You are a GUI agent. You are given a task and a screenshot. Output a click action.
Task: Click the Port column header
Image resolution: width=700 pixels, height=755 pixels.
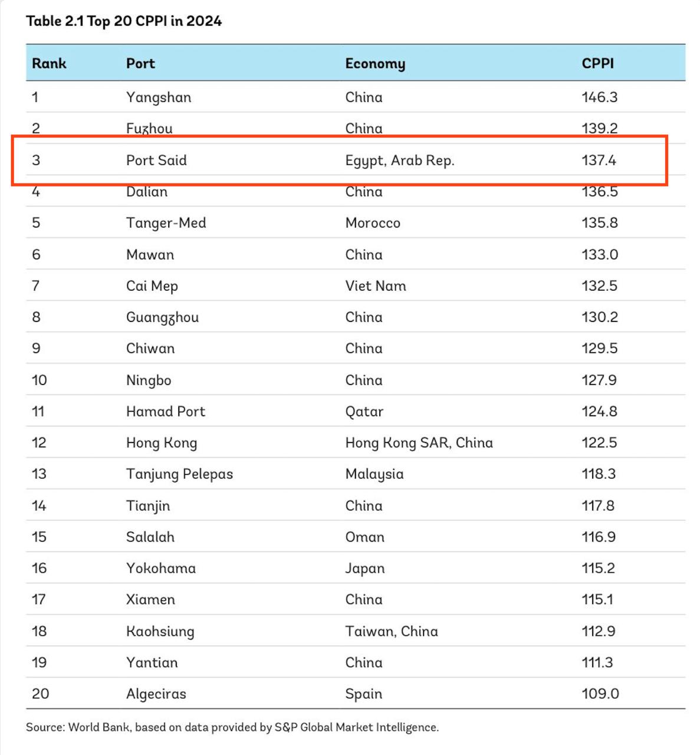[x=140, y=64]
